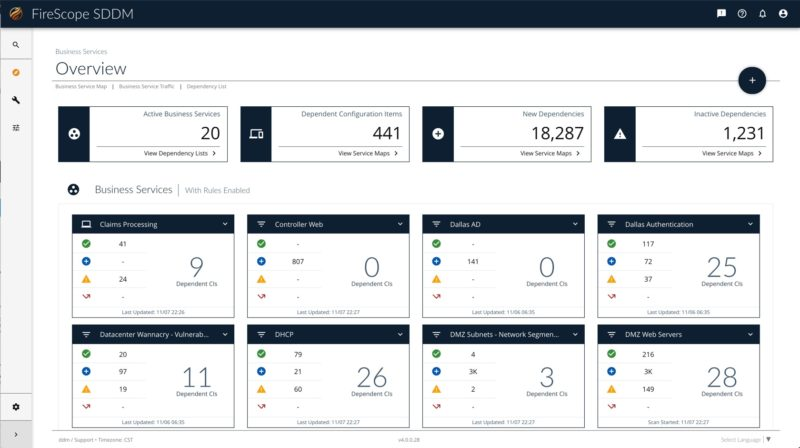Open the sliders configuration icon in sidebar
The image size is (800, 448).
coord(16,128)
